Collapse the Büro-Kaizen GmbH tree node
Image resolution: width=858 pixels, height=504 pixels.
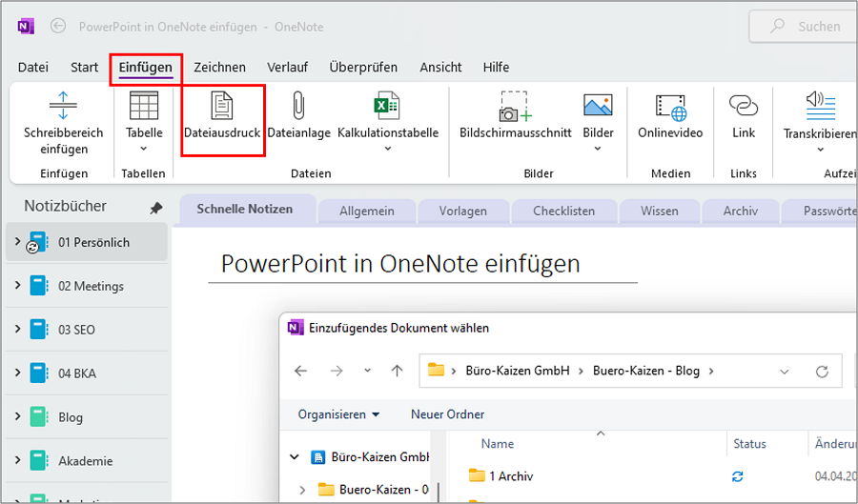pyautogui.click(x=295, y=457)
